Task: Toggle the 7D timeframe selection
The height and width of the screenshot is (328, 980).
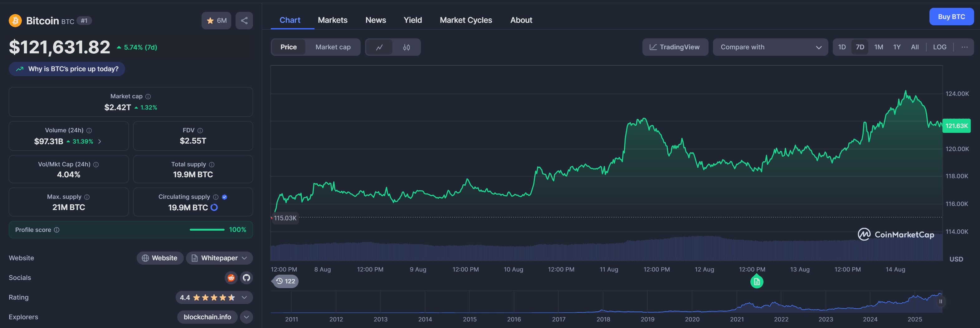Action: tap(860, 47)
